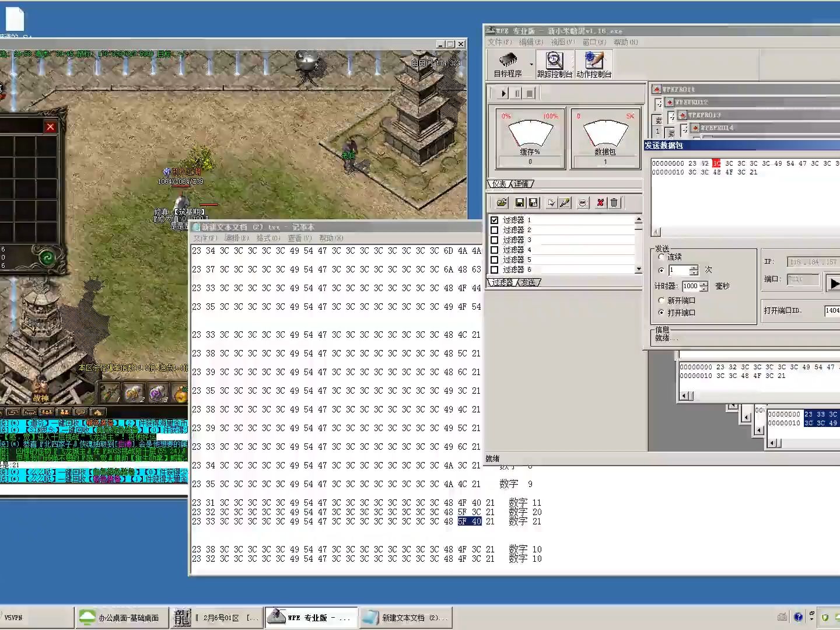Viewport: 840px width, 630px height.
Task: Open WPE 窗口(W) menu
Action: 594,42
